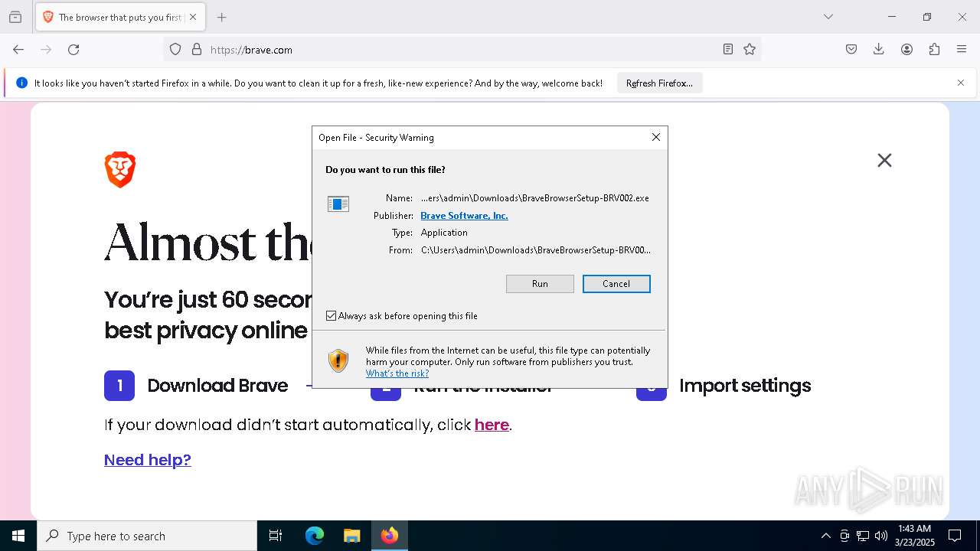Click Import settings step text
Viewport: 980px width, 551px height.
coord(745,386)
